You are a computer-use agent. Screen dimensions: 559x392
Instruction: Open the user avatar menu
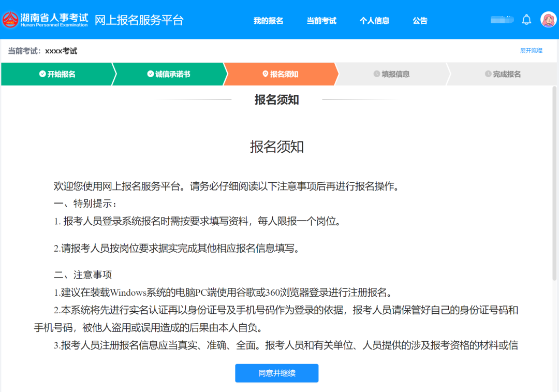(548, 20)
